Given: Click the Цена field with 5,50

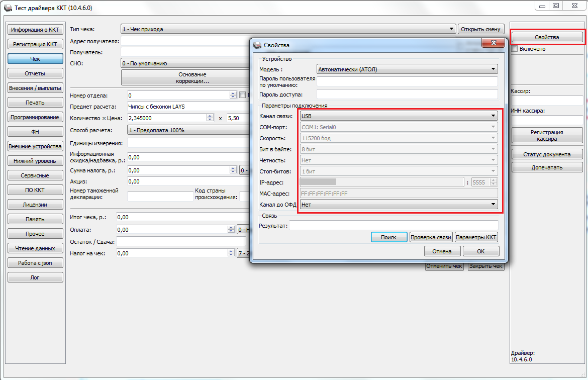Looking at the screenshot, I should click(x=239, y=118).
